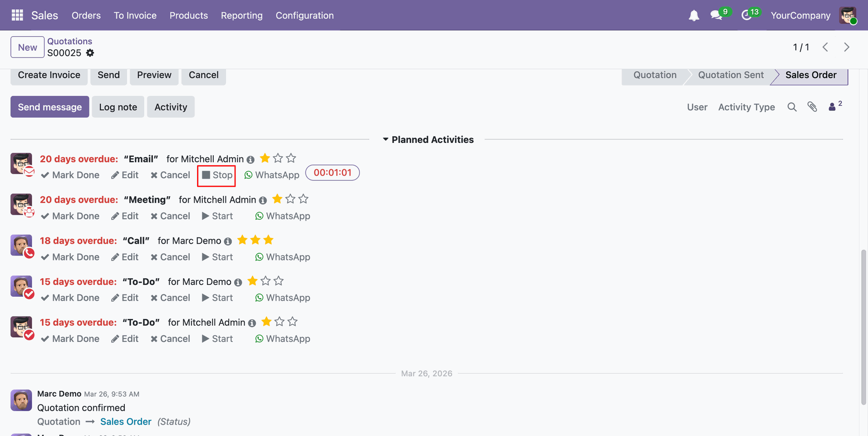Image resolution: width=868 pixels, height=436 pixels.
Task: Open the gear actions menu beside S00025
Action: 90,53
